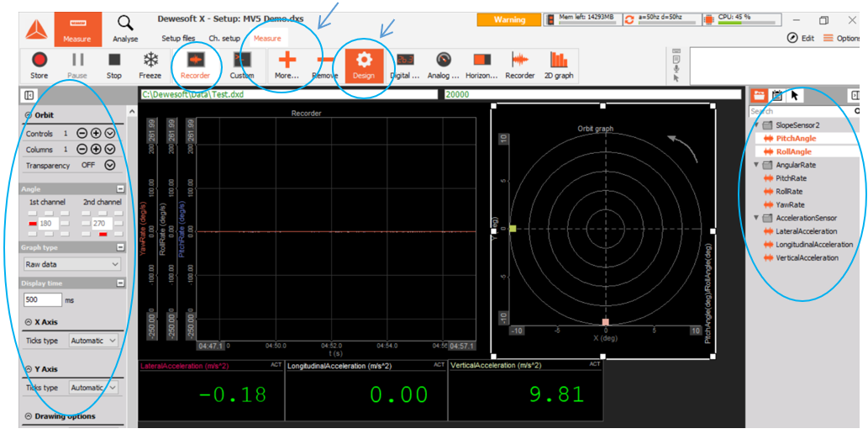Click the sample rate sync indicator
This screenshot has height=434, width=868.
click(661, 20)
